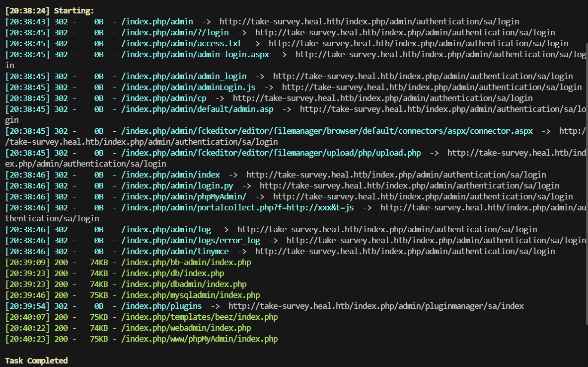Click the "Task Completed" message
The image size is (588, 367).
pos(36,361)
